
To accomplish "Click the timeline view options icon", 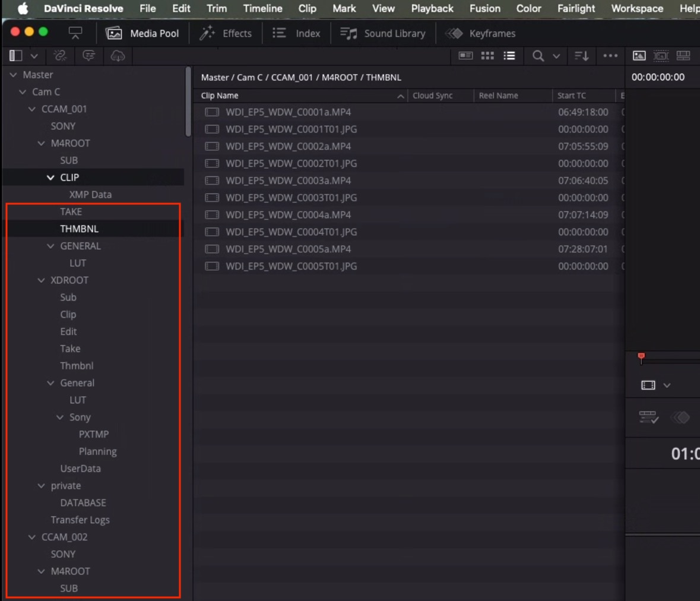I will [648, 417].
